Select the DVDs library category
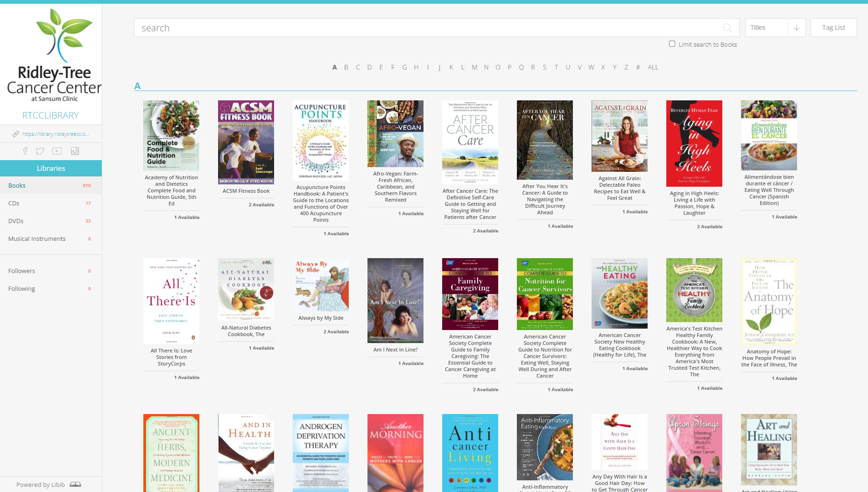 coord(15,221)
